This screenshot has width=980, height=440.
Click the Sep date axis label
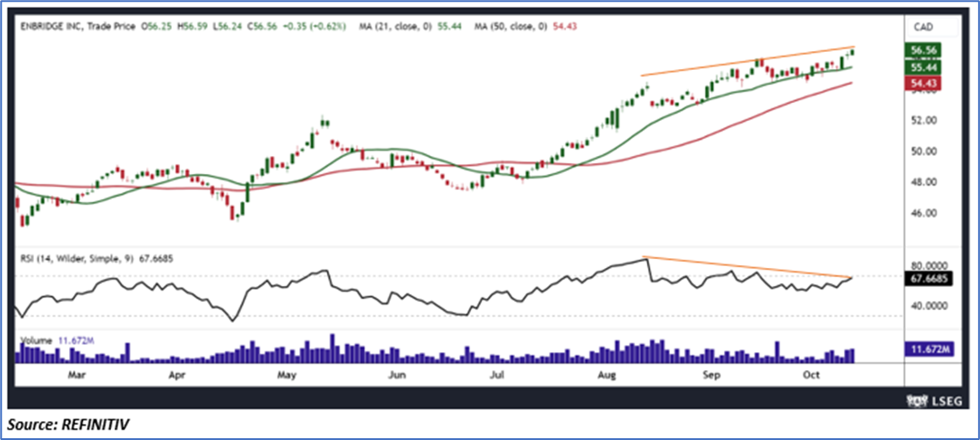click(711, 375)
